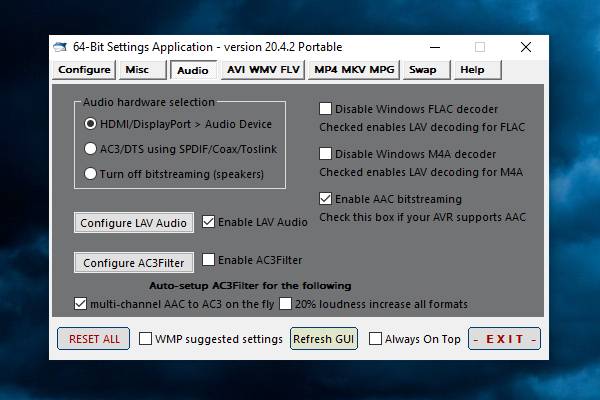Viewport: 600px width, 400px height.
Task: Uncheck Enable AAC bitstreaming
Action: click(x=326, y=199)
